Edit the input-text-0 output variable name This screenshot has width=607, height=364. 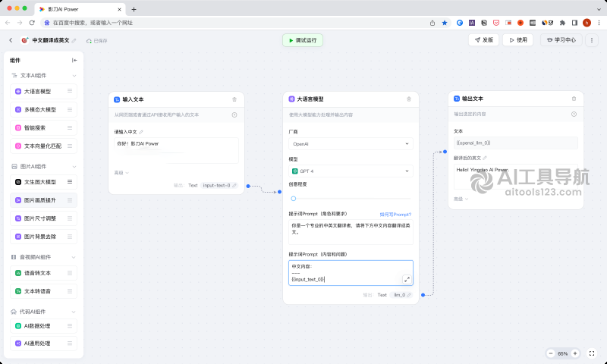pyautogui.click(x=234, y=186)
